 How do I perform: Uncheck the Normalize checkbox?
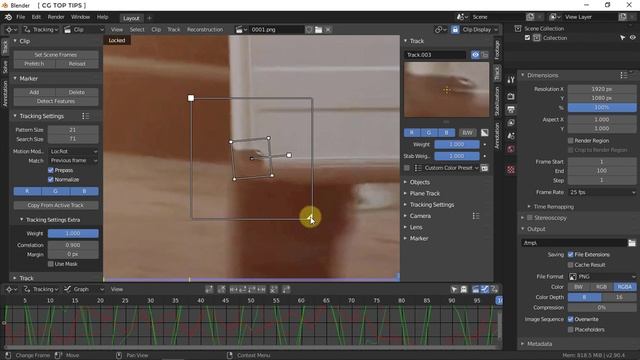tap(51, 180)
